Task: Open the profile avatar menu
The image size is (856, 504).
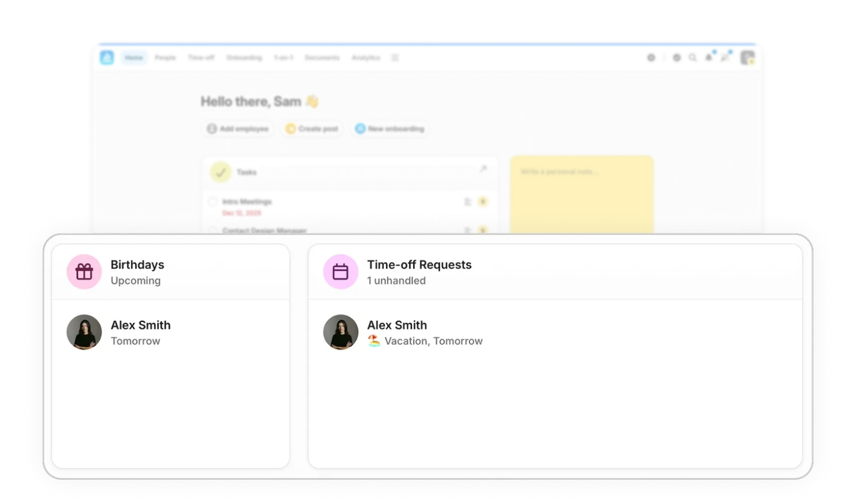Action: tap(747, 57)
